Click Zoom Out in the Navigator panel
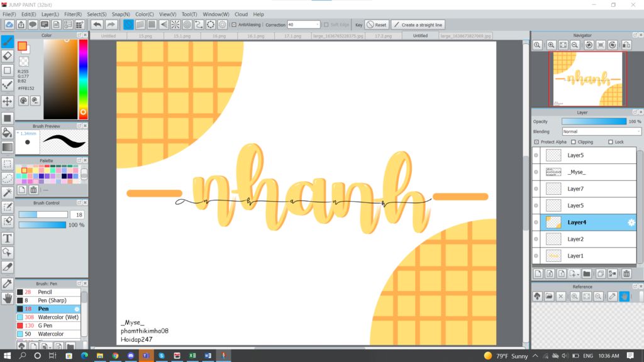The width and height of the screenshot is (644, 362). click(x=575, y=45)
